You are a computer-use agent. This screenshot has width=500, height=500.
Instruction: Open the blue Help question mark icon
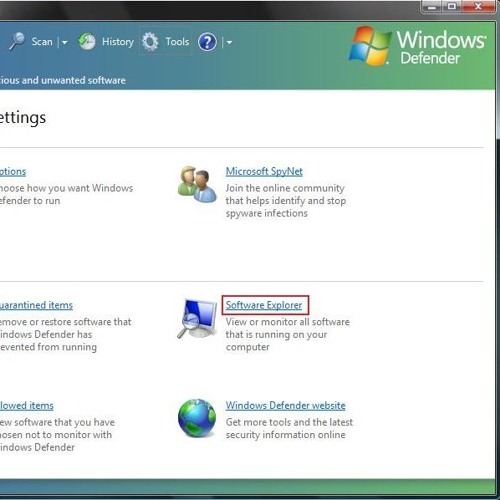pyautogui.click(x=207, y=42)
